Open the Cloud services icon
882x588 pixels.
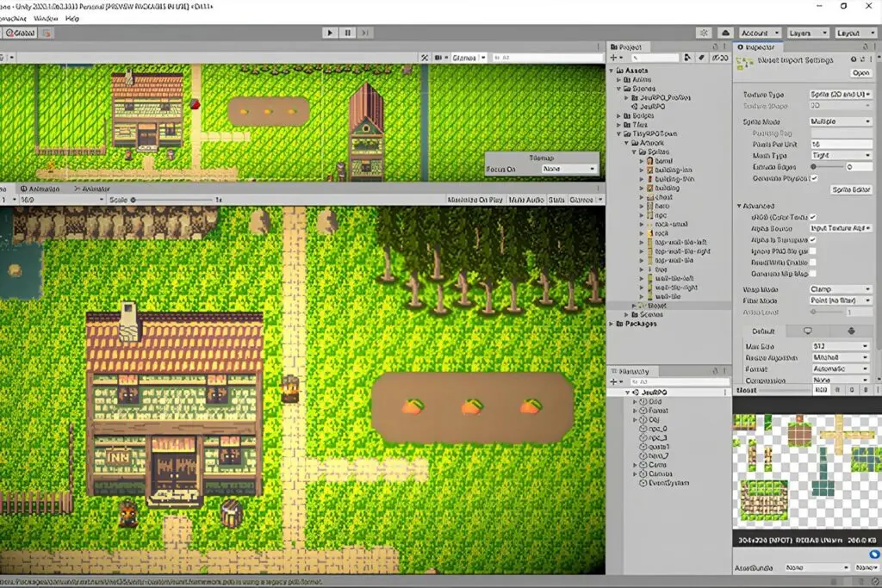click(x=725, y=33)
